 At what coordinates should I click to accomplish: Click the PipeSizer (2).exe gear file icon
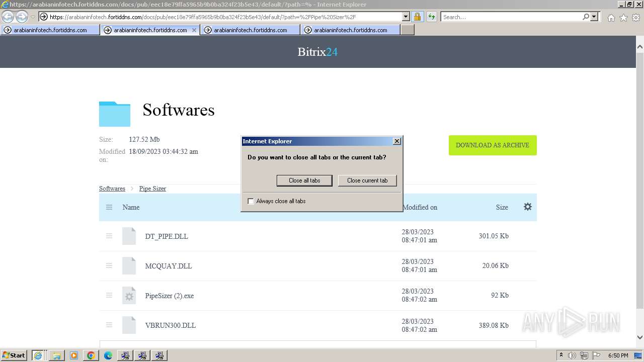(129, 295)
